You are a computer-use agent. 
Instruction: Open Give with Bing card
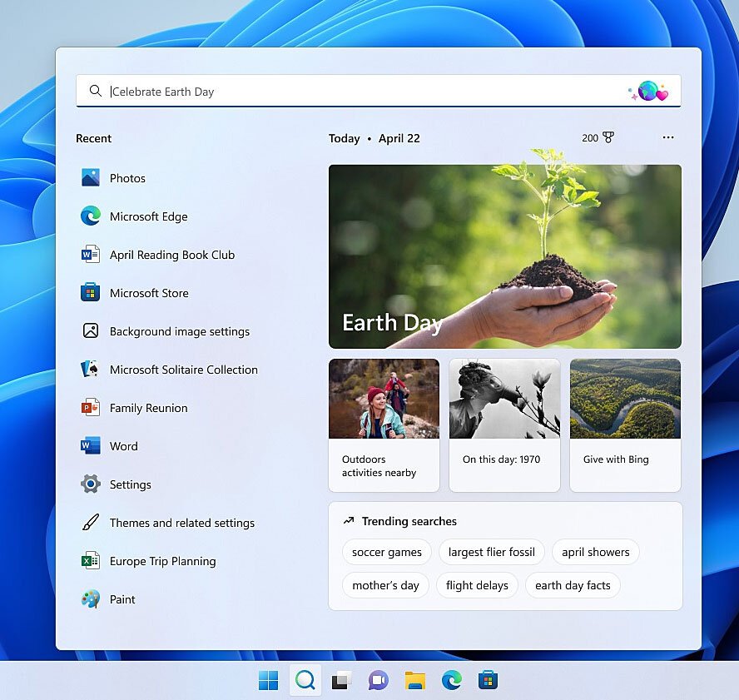click(x=626, y=424)
